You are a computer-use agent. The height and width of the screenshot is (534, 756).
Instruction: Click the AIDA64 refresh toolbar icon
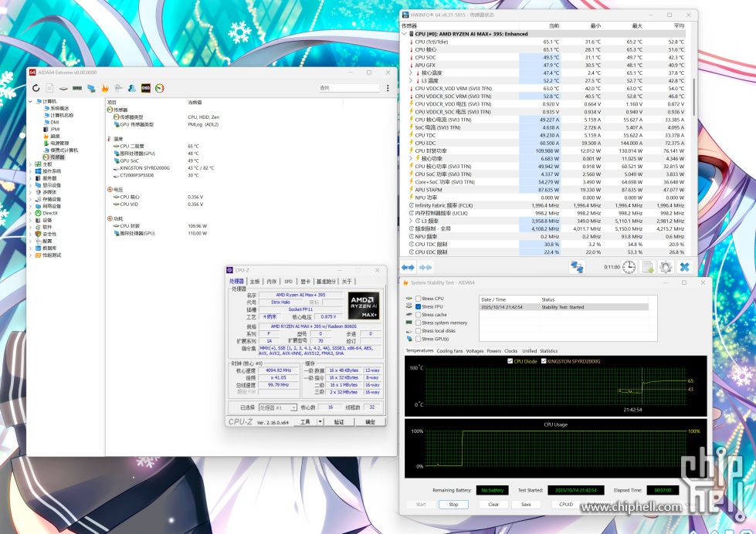[x=36, y=89]
